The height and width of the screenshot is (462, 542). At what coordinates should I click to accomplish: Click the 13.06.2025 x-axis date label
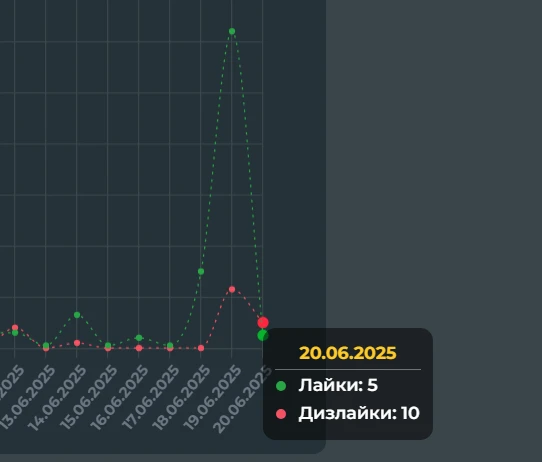coord(28,397)
